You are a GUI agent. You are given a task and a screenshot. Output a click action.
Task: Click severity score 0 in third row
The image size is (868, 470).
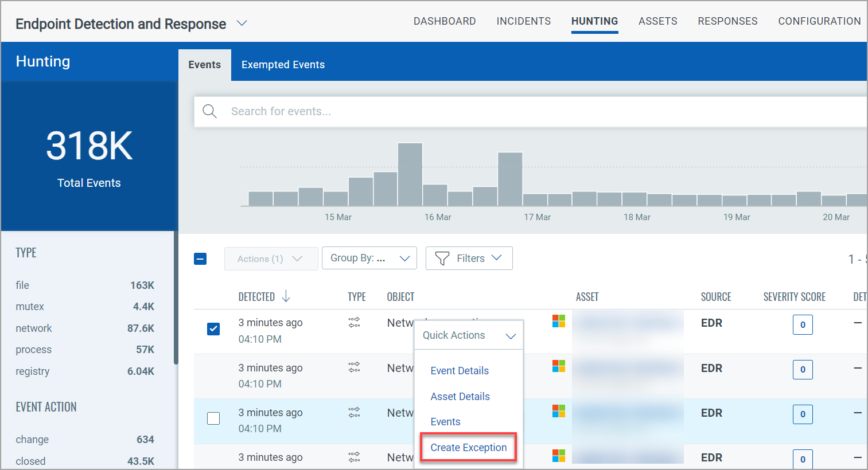click(x=803, y=414)
